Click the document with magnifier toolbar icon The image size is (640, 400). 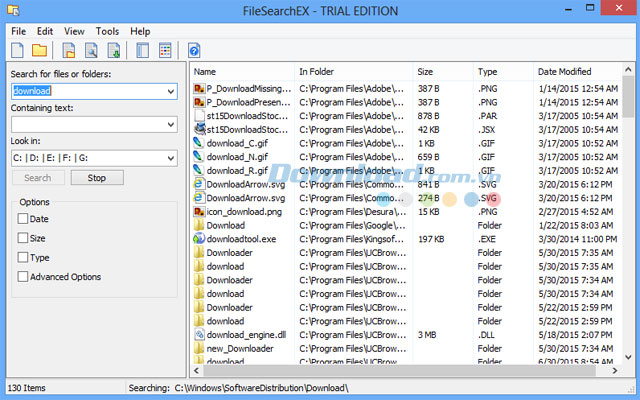pos(91,51)
